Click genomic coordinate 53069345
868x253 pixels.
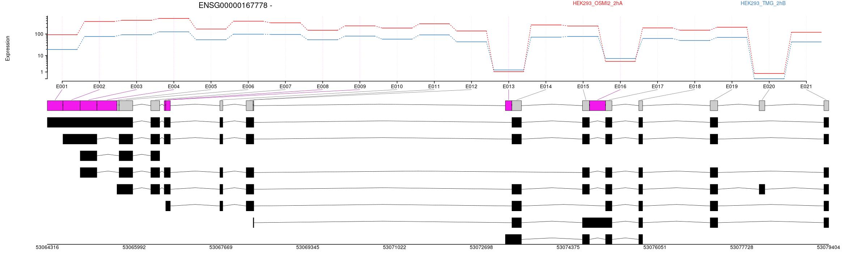click(308, 248)
